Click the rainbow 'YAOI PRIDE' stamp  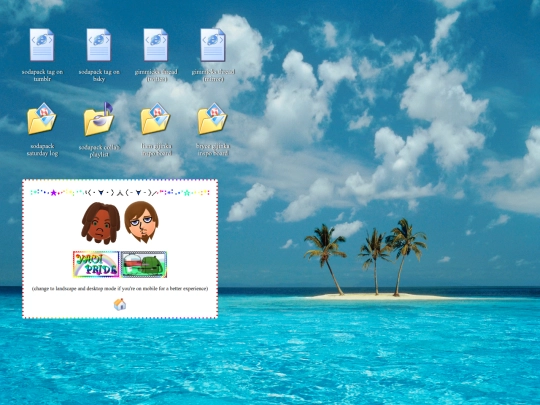pyautogui.click(x=96, y=264)
